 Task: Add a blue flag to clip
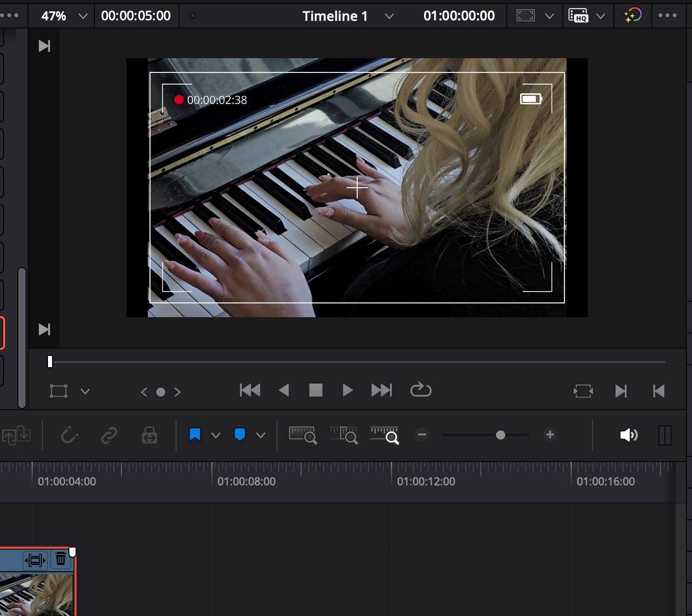195,435
